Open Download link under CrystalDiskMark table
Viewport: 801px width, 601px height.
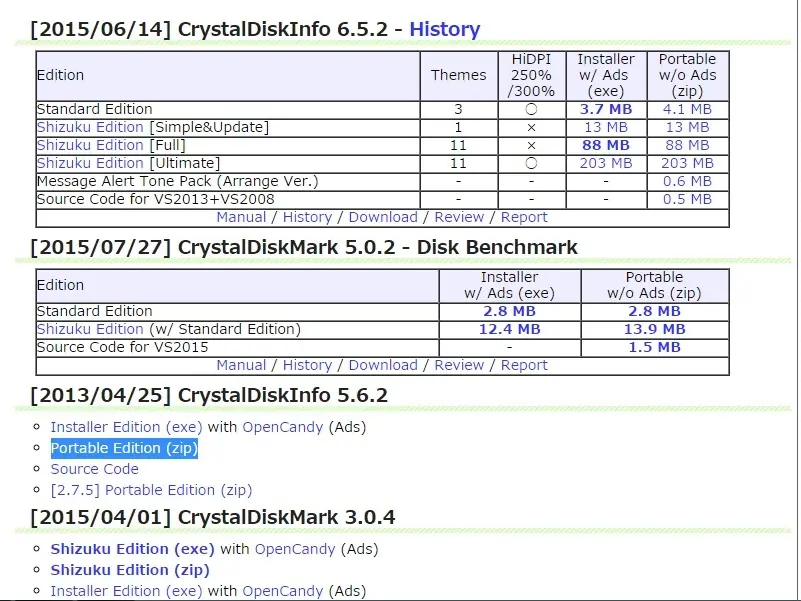tap(383, 365)
